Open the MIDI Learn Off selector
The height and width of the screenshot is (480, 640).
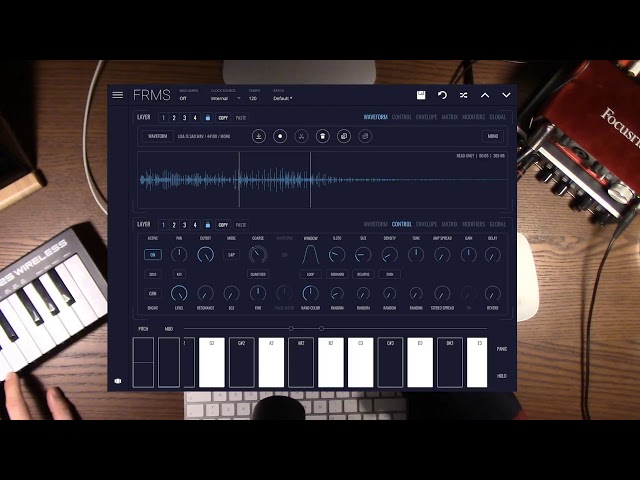[x=183, y=98]
